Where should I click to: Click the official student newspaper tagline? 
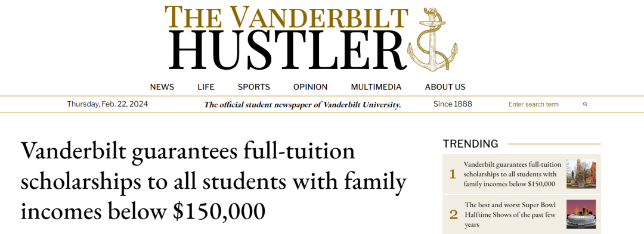click(302, 105)
